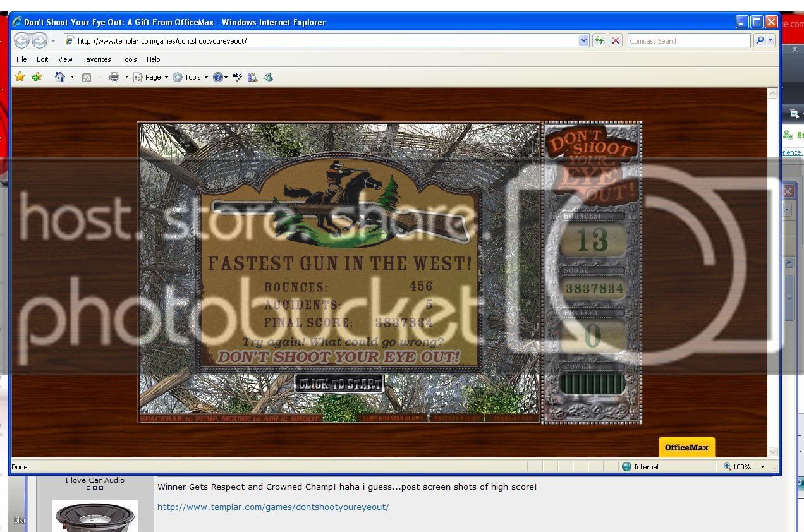Click the Add to Favorites star-plus icon
Viewport: 804px width, 532px height.
pyautogui.click(x=37, y=77)
